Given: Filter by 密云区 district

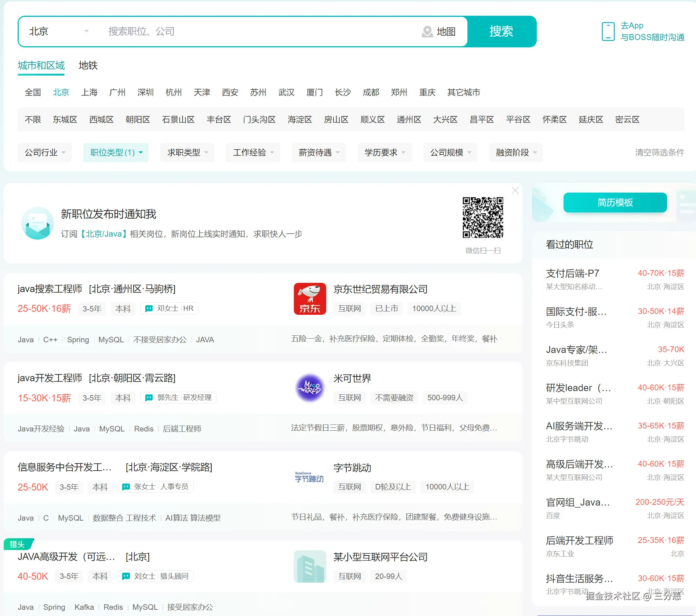Looking at the screenshot, I should point(627,120).
